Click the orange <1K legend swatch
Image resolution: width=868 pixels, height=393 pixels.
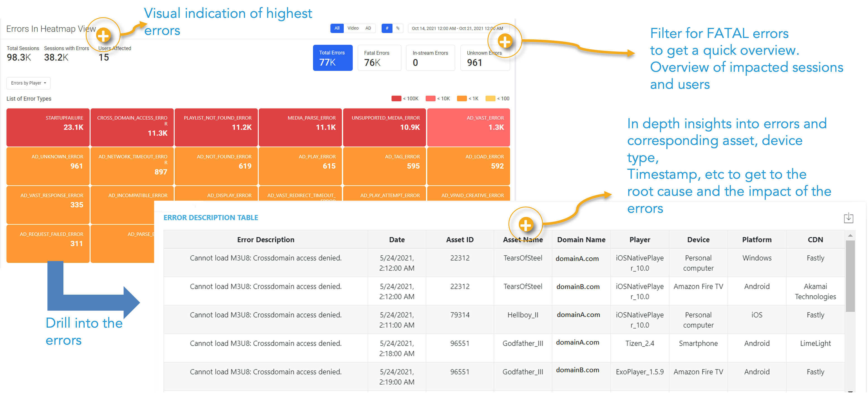(462, 98)
